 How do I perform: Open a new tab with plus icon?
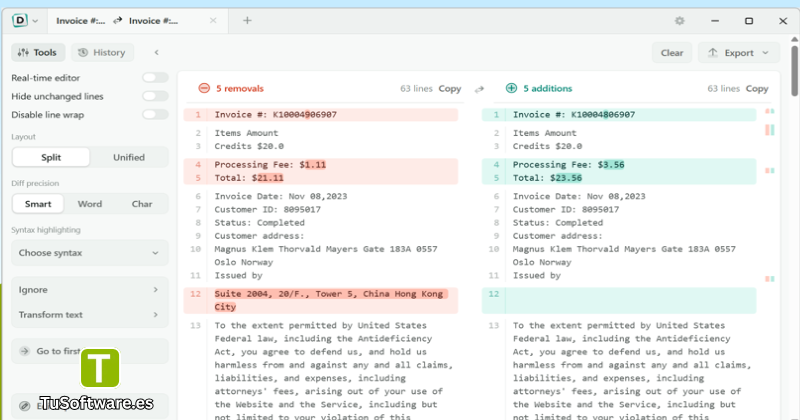(x=247, y=20)
